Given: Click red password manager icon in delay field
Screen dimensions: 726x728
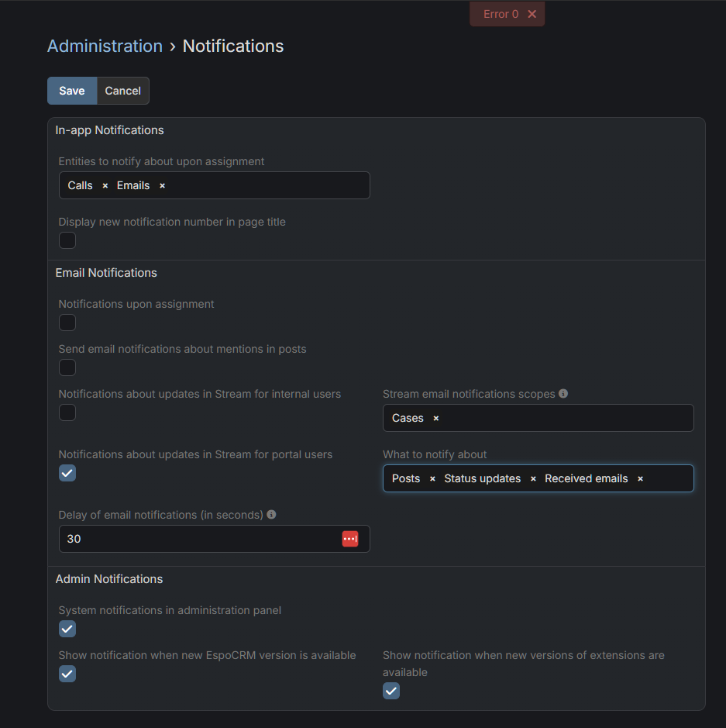Looking at the screenshot, I should [350, 539].
